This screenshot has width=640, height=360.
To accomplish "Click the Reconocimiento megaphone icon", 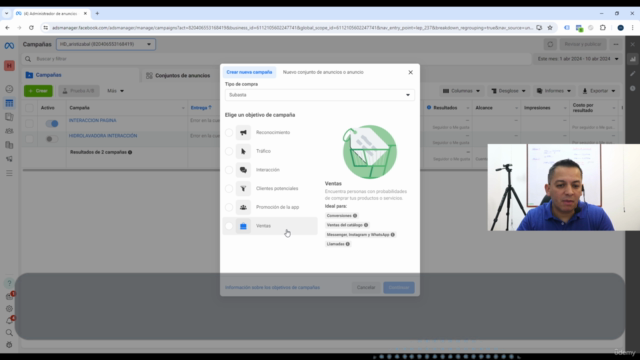I will [x=243, y=132].
